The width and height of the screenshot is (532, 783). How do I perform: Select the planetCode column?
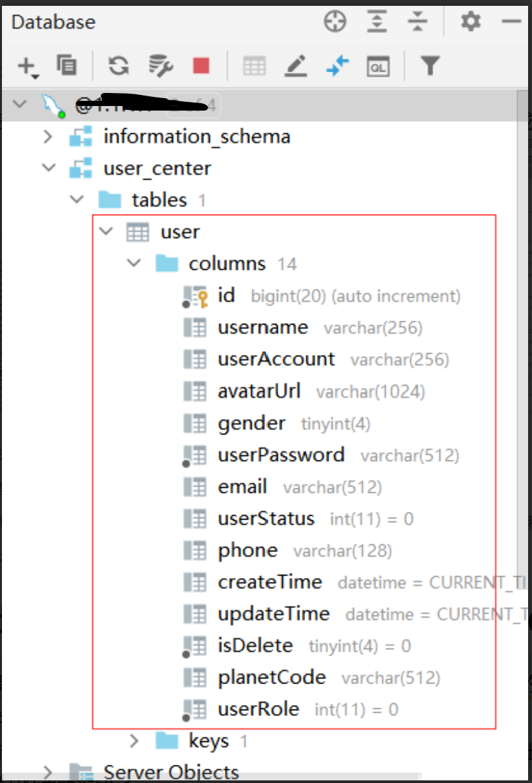(271, 678)
